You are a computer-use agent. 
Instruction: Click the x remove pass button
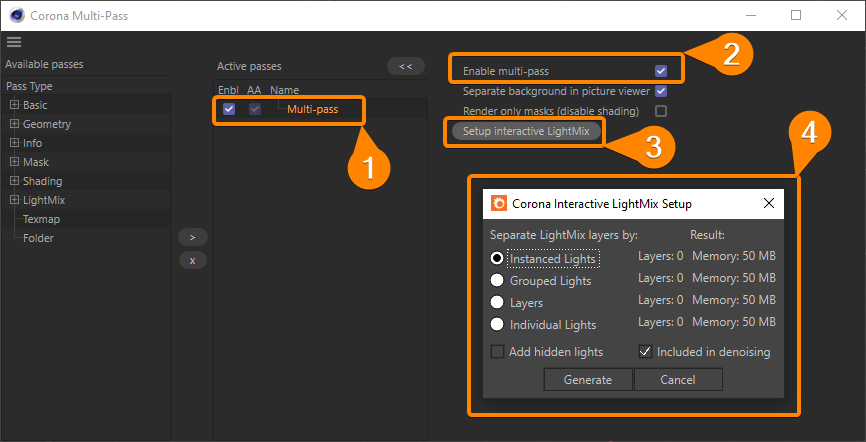tap(193, 260)
